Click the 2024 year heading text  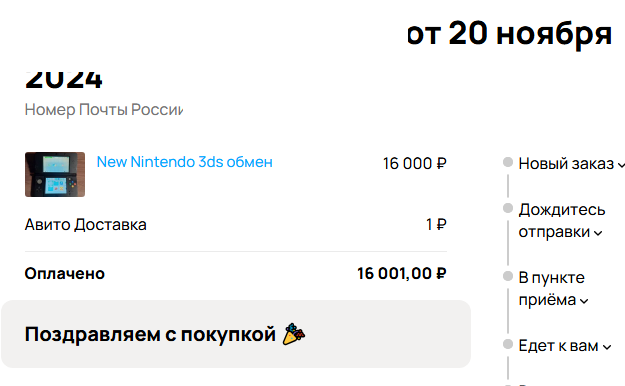(x=64, y=80)
